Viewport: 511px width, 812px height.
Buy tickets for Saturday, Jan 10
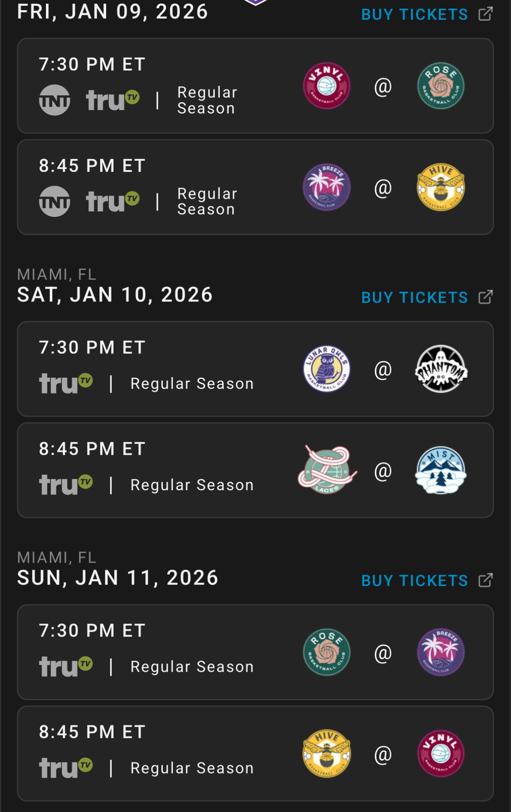click(x=414, y=298)
